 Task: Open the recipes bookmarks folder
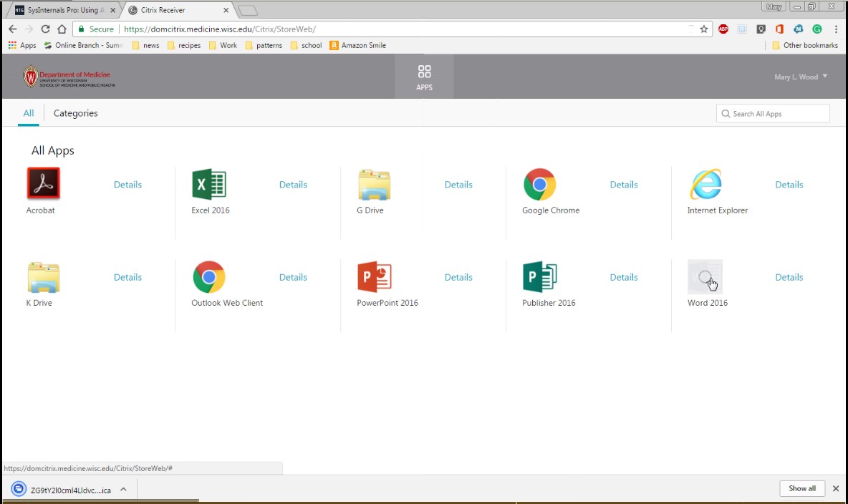184,45
